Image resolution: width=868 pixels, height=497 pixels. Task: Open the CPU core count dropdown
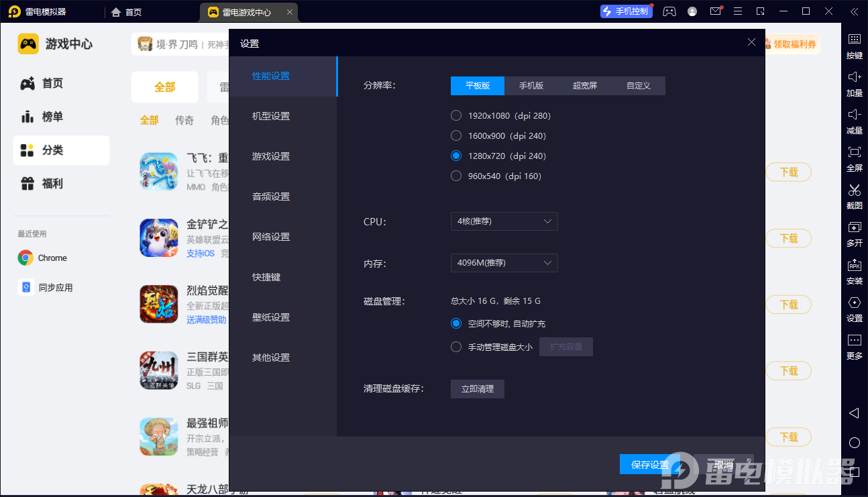pyautogui.click(x=504, y=221)
